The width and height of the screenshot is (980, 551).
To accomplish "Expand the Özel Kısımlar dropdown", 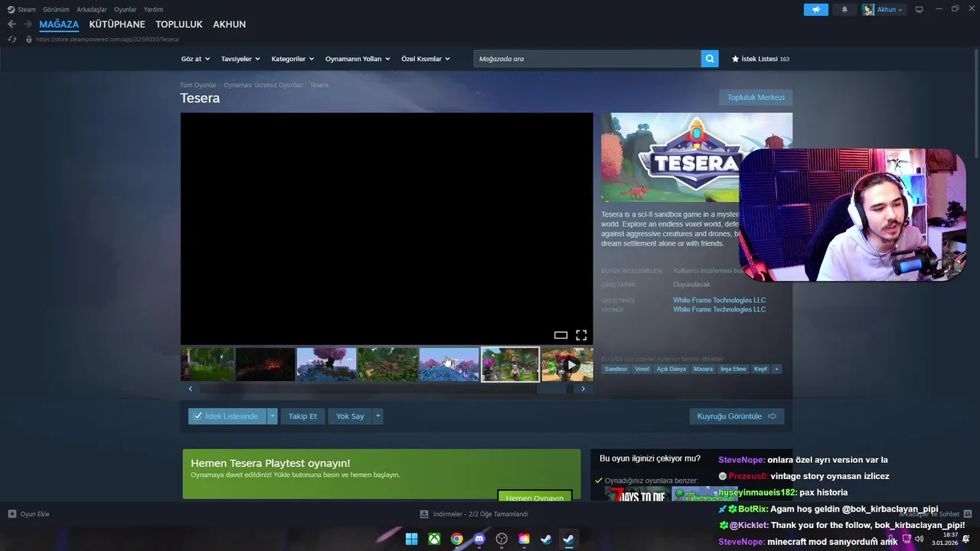I will (x=426, y=59).
